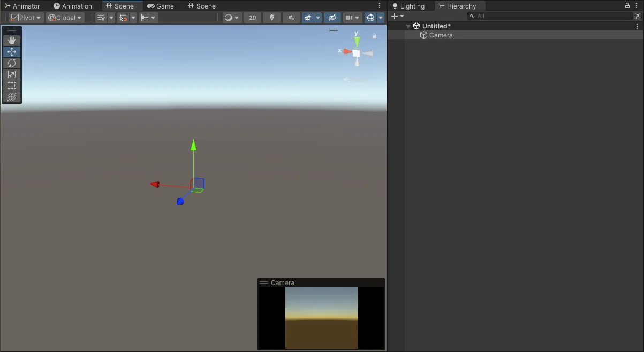Open the Lighting tab
Screen dimensions: 644x352
(408, 6)
